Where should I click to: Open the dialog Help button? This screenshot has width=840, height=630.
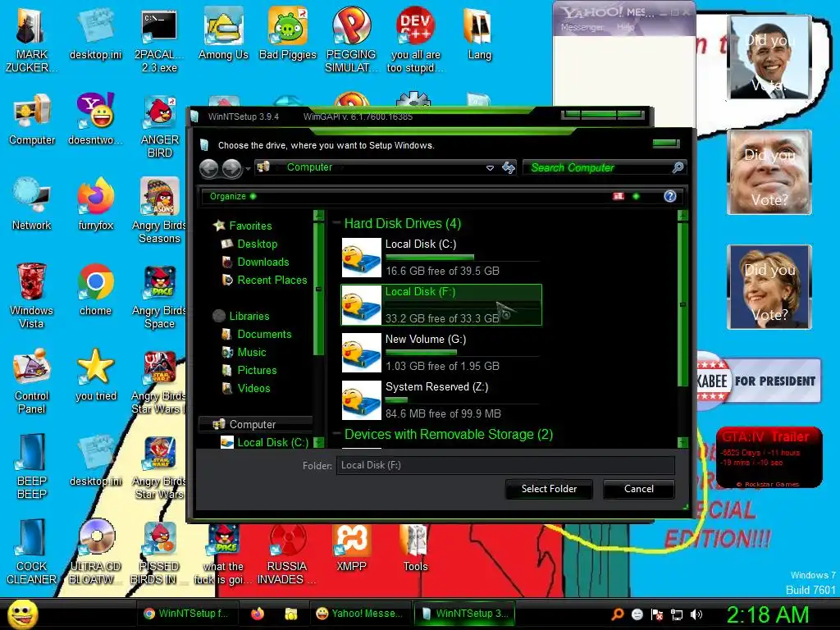tap(669, 196)
